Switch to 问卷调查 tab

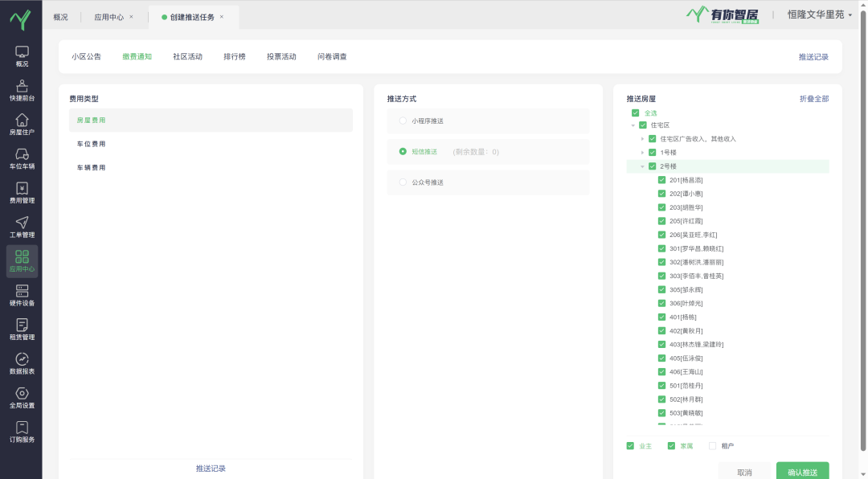tap(332, 57)
